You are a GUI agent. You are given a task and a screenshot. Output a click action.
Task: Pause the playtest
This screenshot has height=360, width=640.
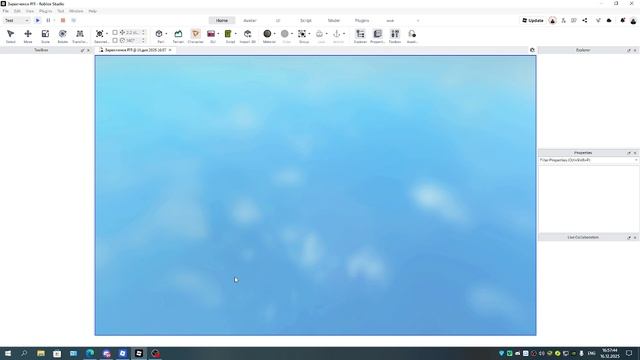click(48, 20)
